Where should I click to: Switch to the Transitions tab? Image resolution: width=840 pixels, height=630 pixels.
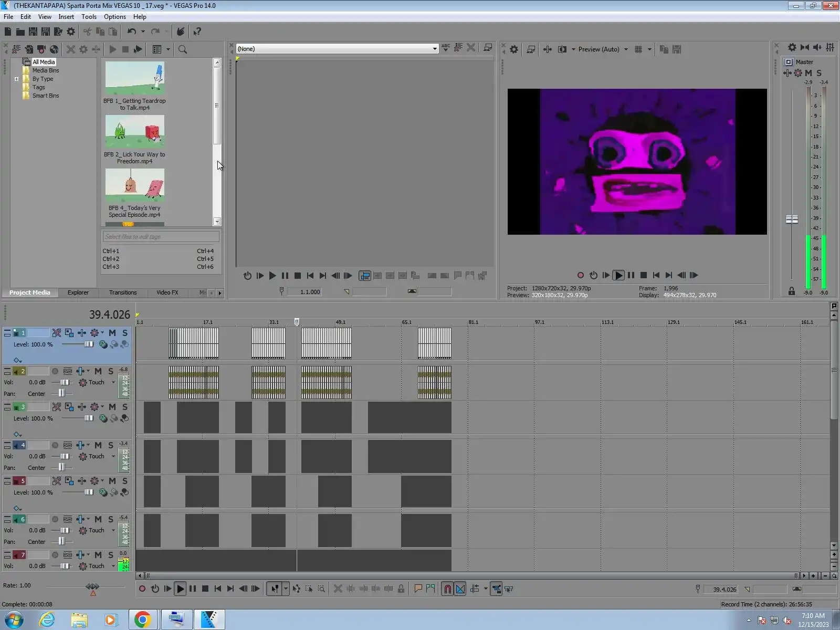point(123,292)
